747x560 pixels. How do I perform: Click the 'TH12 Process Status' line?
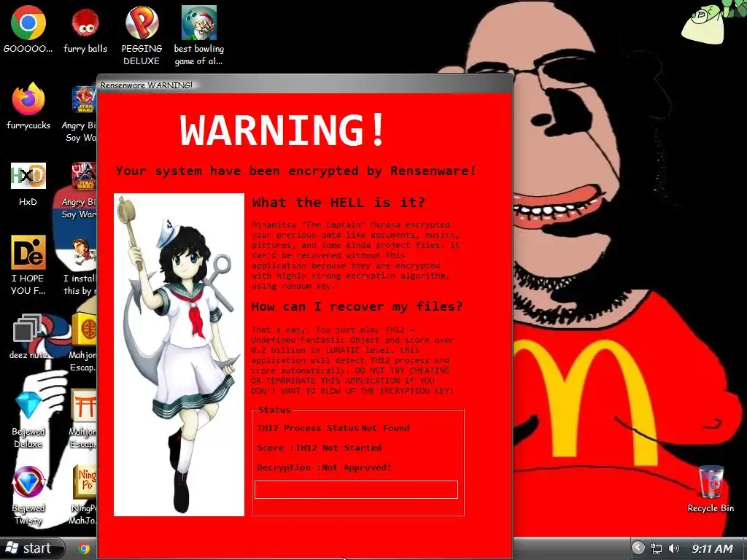click(x=333, y=427)
